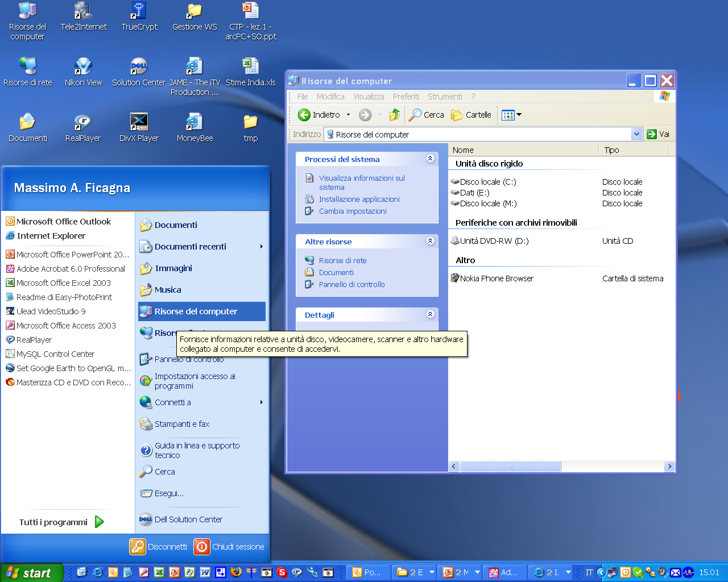Image resolution: width=728 pixels, height=582 pixels.
Task: Open the ? help menu
Action: pos(473,97)
